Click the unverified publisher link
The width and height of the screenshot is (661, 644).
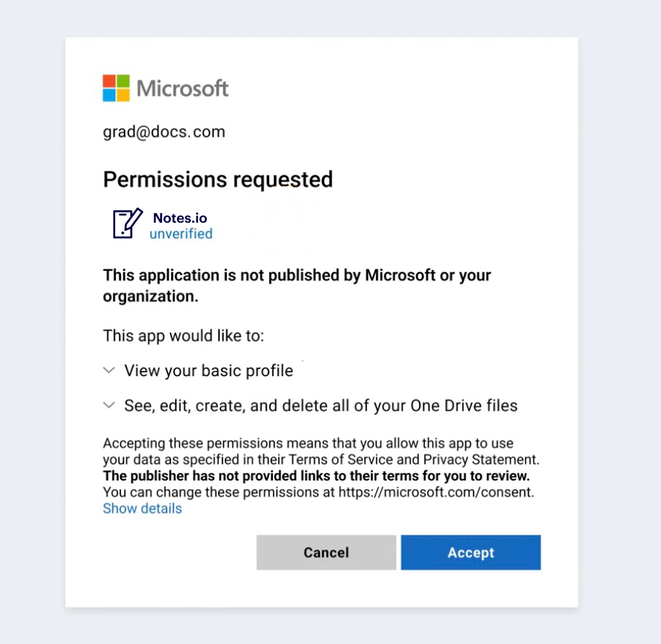(x=181, y=233)
